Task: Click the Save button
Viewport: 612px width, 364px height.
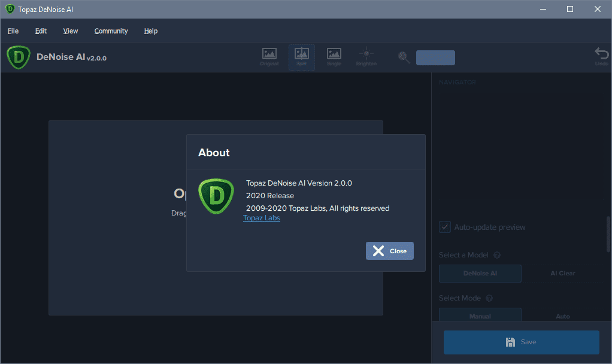Action: (x=522, y=342)
